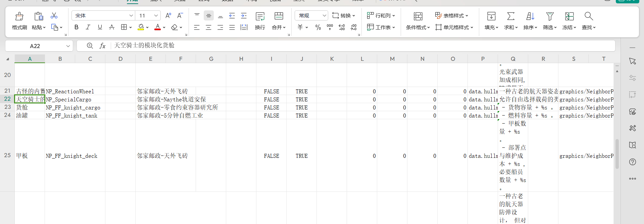Toggle italic formatting
Screen dimensions: 644x224
point(88,27)
